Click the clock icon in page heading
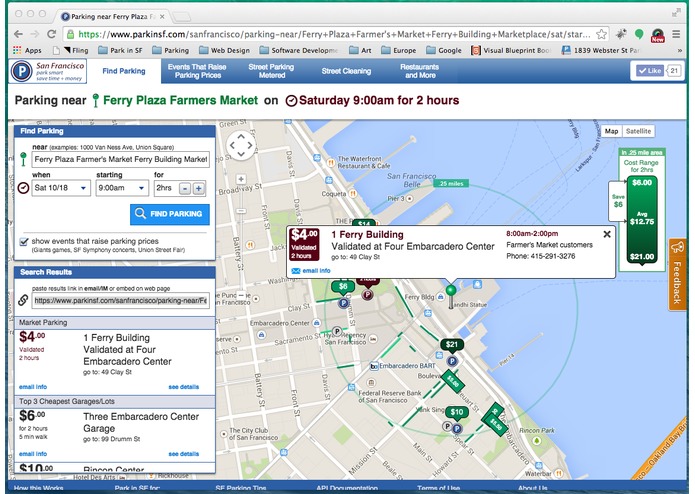 point(291,101)
